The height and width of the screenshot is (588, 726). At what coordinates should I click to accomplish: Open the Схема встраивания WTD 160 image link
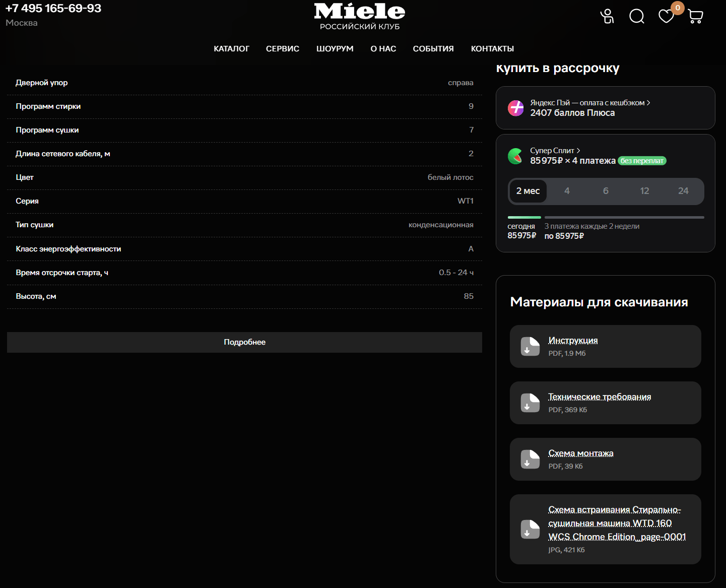pyautogui.click(x=617, y=523)
